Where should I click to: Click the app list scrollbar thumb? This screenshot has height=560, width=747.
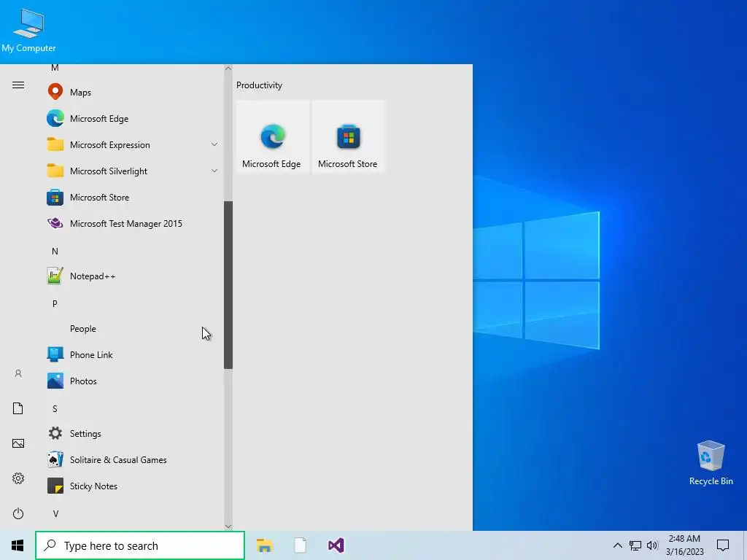tap(228, 285)
